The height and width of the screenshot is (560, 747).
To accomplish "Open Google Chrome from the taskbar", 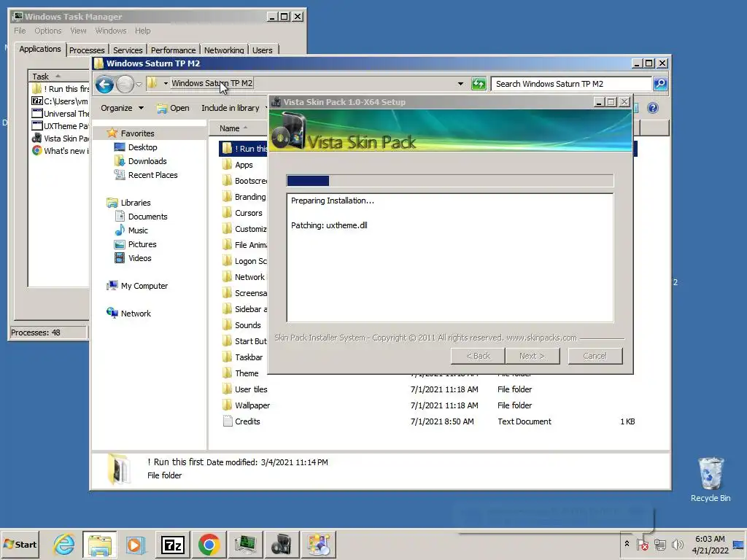I will pos(209,544).
